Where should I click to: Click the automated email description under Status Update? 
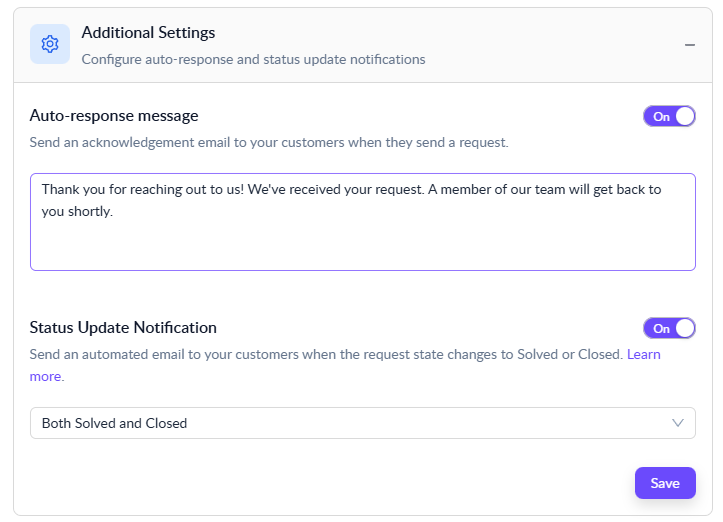326,354
